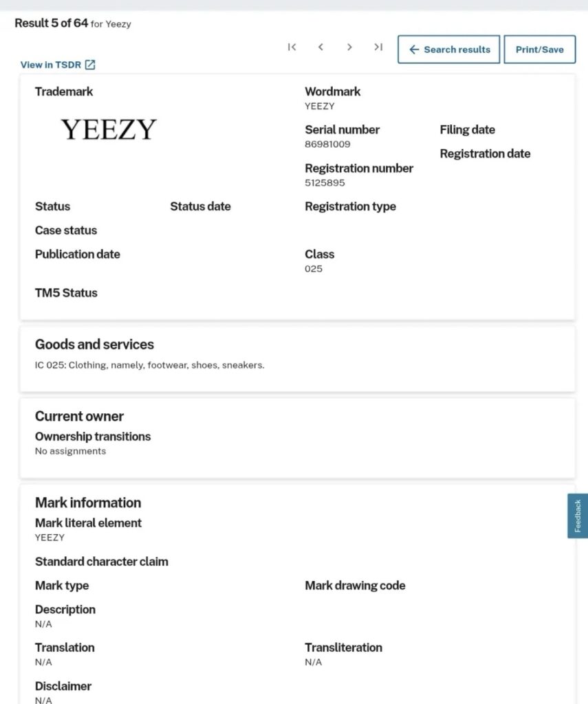Click the Wordmark value YEEZY
Viewport: 588px width, 704px height.
[x=319, y=106]
